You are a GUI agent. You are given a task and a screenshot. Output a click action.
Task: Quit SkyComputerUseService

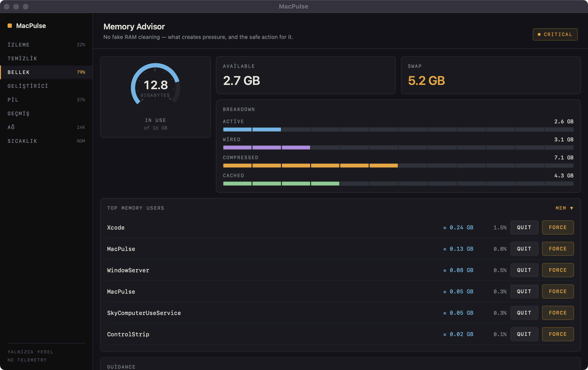pyautogui.click(x=524, y=313)
